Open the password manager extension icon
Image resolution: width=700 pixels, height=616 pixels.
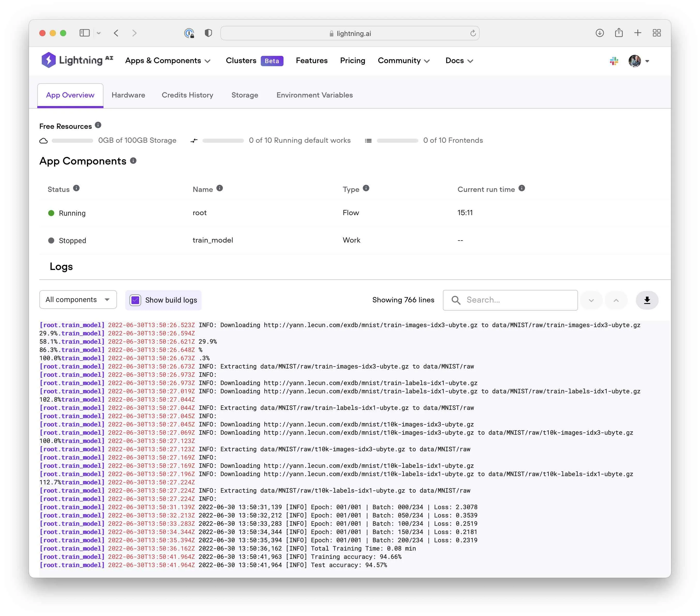(189, 33)
